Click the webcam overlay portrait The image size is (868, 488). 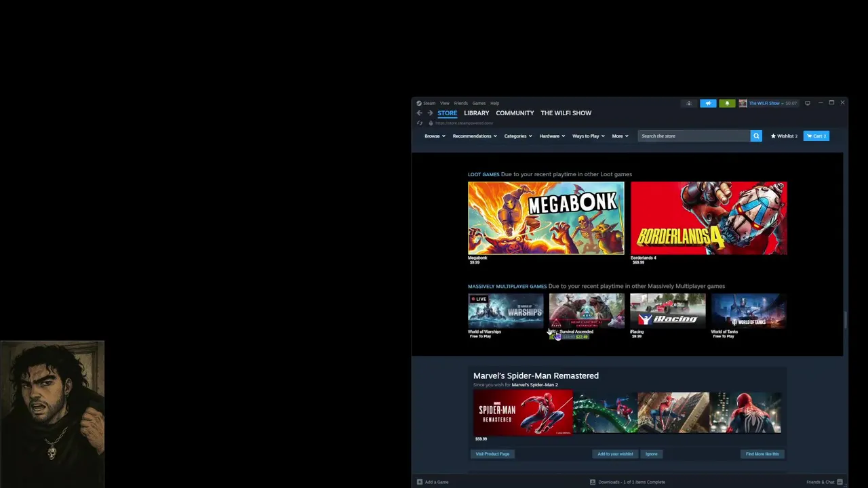pyautogui.click(x=52, y=414)
